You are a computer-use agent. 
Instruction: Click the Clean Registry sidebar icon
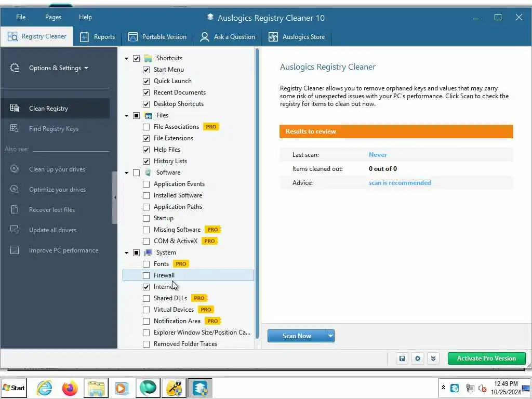pos(15,108)
